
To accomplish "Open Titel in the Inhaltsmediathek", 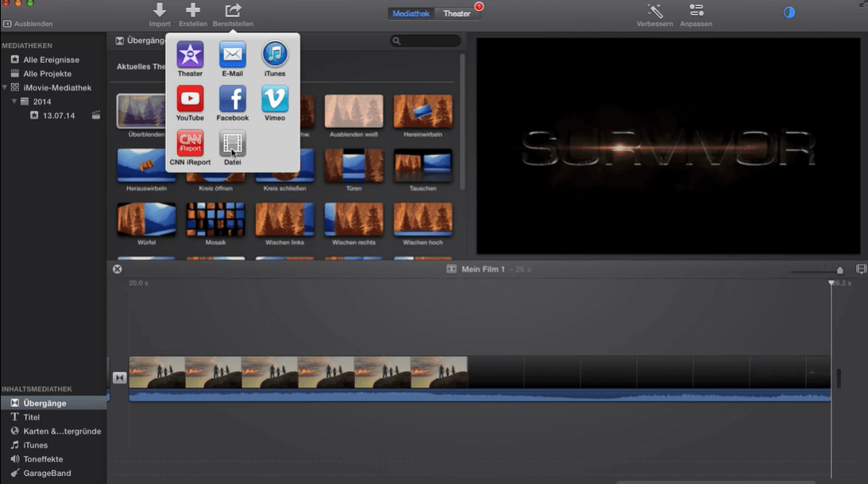I will coord(31,417).
